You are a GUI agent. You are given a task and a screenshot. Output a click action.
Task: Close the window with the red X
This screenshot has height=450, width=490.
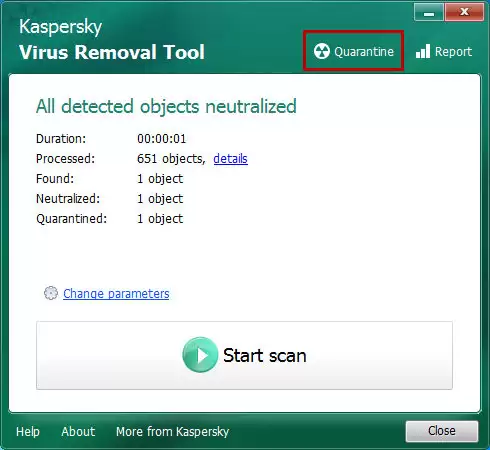tap(464, 13)
